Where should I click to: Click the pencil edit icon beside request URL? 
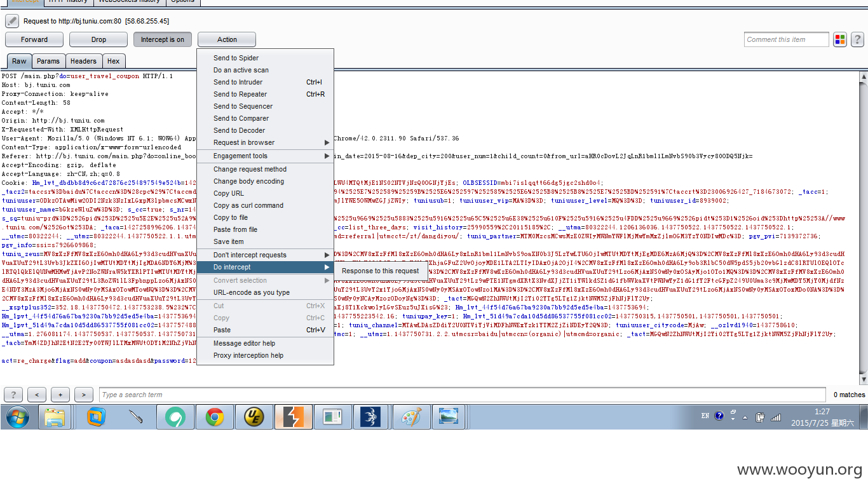(x=12, y=21)
